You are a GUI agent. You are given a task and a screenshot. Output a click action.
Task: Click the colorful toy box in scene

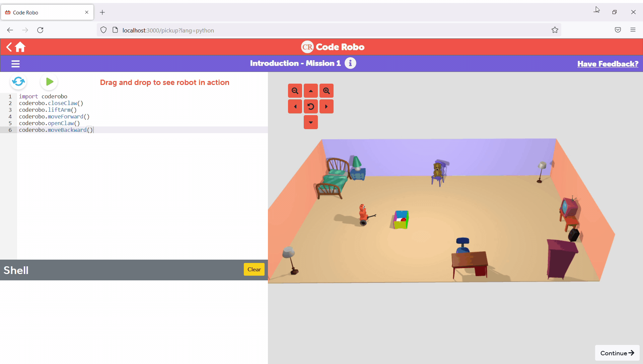point(401,219)
